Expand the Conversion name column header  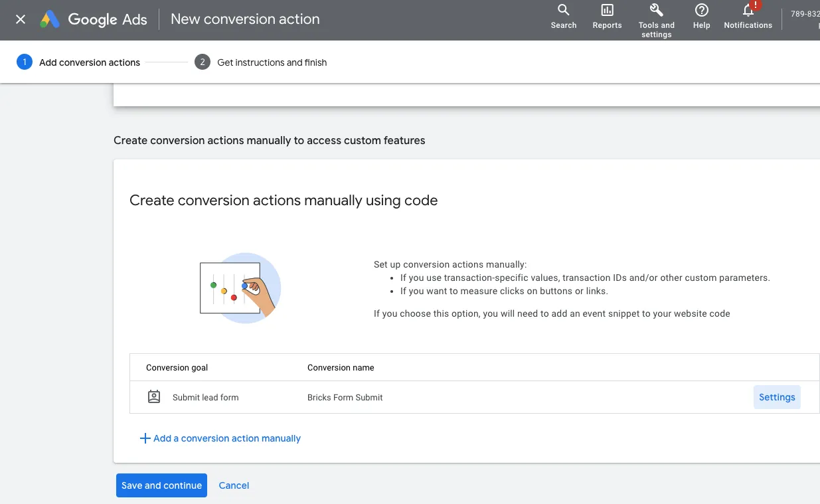(x=341, y=367)
